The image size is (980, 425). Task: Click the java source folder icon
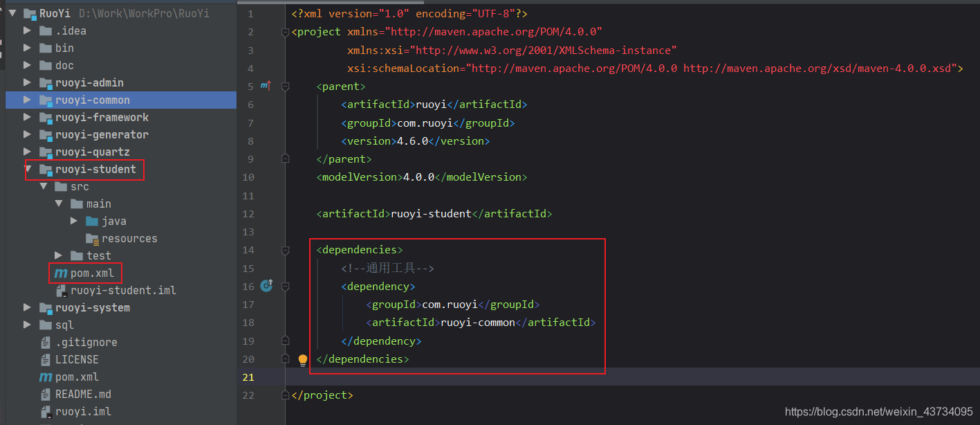(92, 221)
